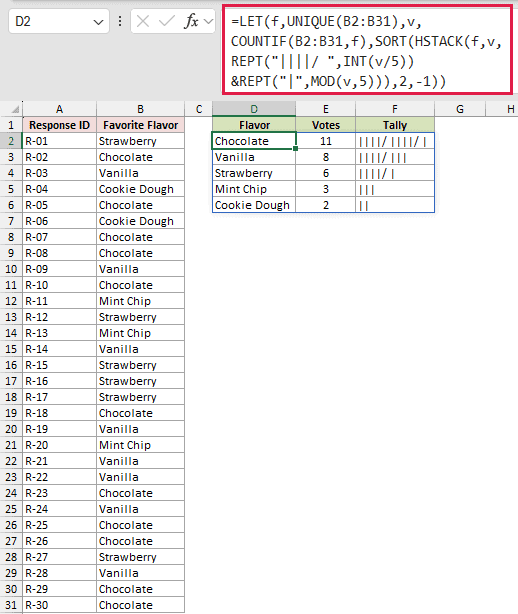518x614 pixels.
Task: Click the Votes cell showing 3
Action: click(x=326, y=189)
